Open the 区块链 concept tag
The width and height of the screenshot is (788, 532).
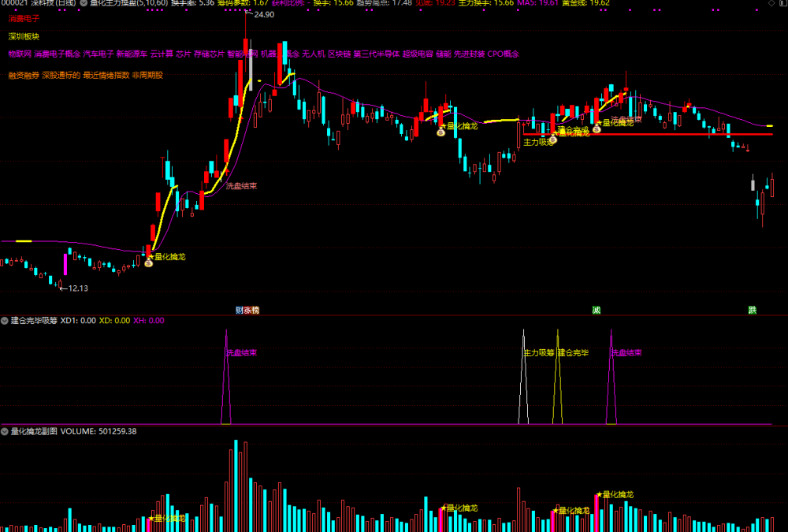pos(339,54)
